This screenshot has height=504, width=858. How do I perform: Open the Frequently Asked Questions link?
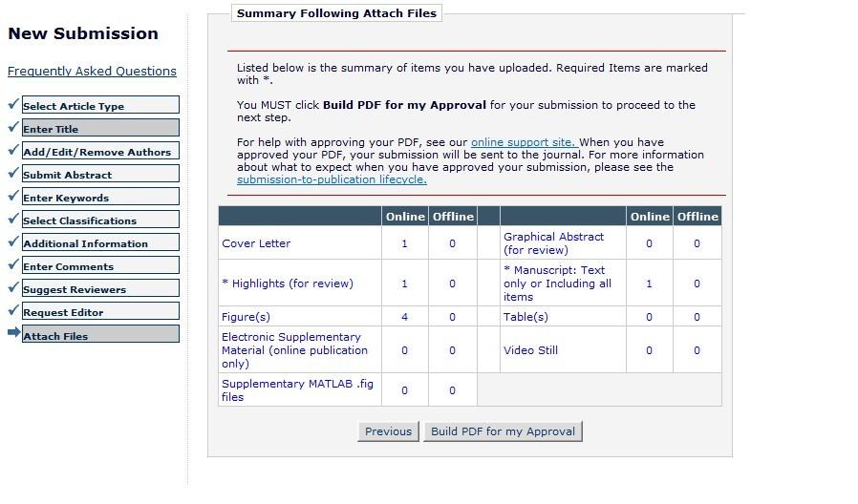point(92,71)
